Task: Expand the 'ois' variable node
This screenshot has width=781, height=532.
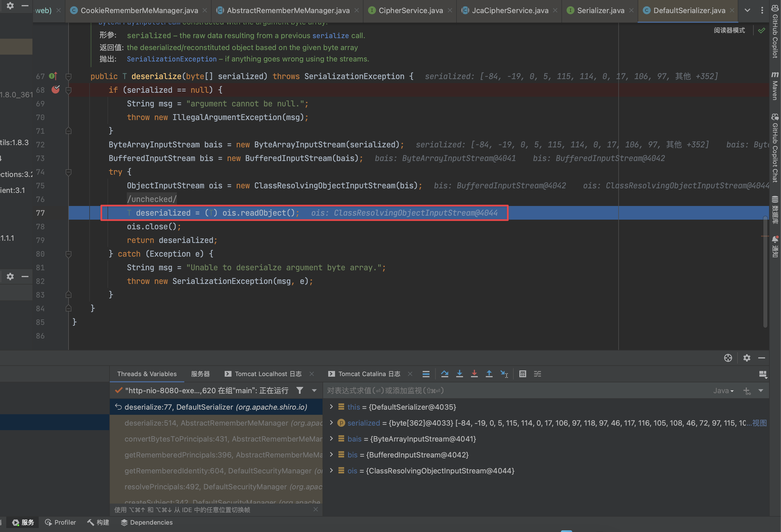Action: 331,470
